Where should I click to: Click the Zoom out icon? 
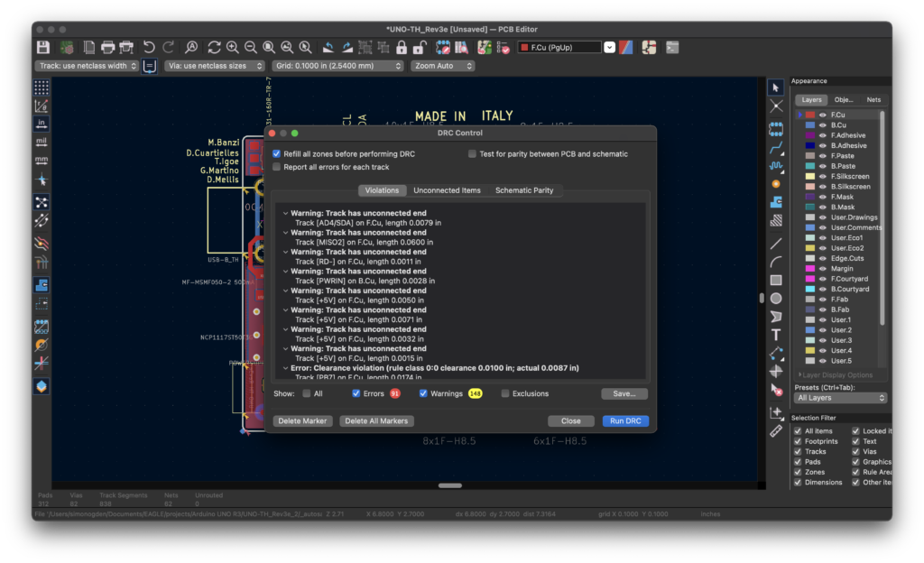coord(251,47)
